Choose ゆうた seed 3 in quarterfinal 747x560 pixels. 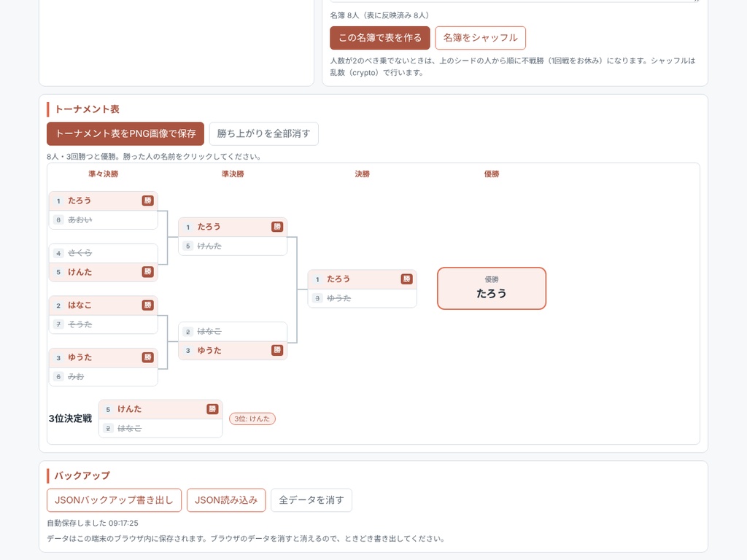pyautogui.click(x=104, y=357)
